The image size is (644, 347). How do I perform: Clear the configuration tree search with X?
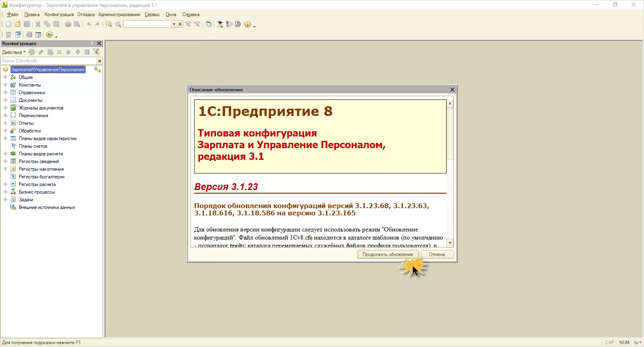click(x=100, y=61)
